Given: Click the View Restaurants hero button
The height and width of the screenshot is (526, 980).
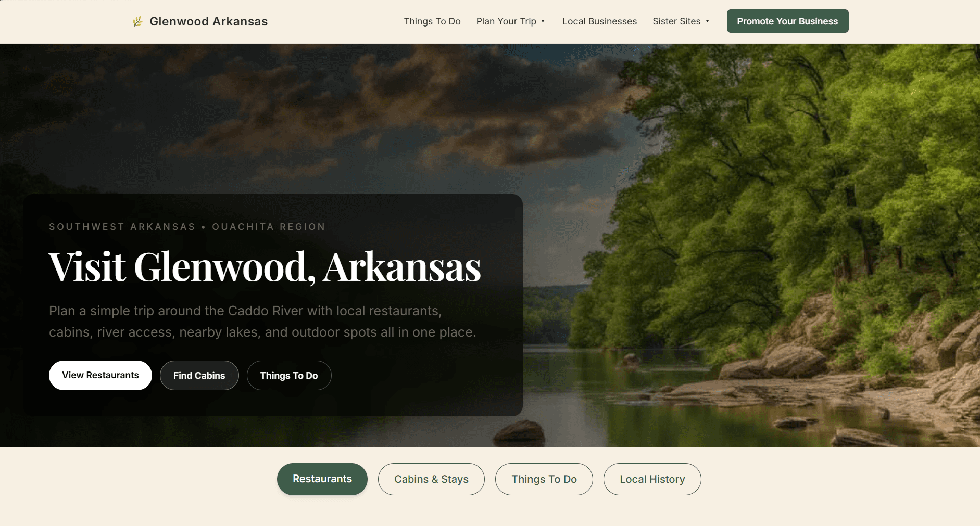Looking at the screenshot, I should click(x=100, y=375).
